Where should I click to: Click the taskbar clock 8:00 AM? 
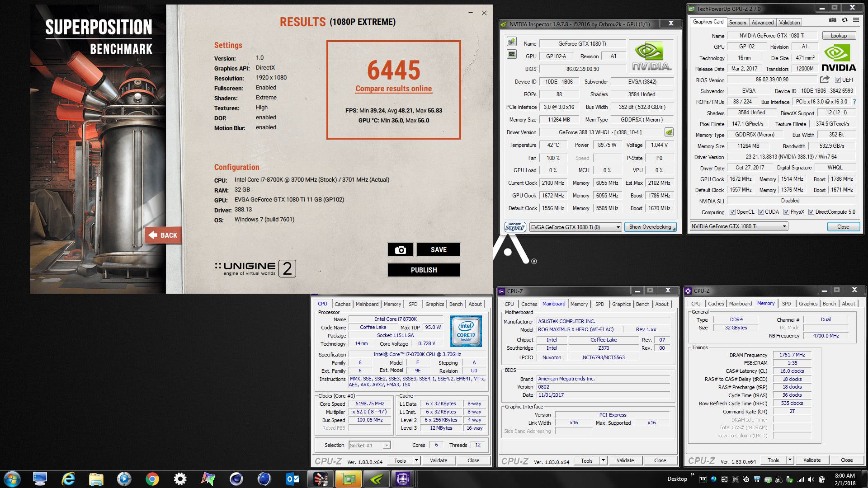(x=845, y=475)
